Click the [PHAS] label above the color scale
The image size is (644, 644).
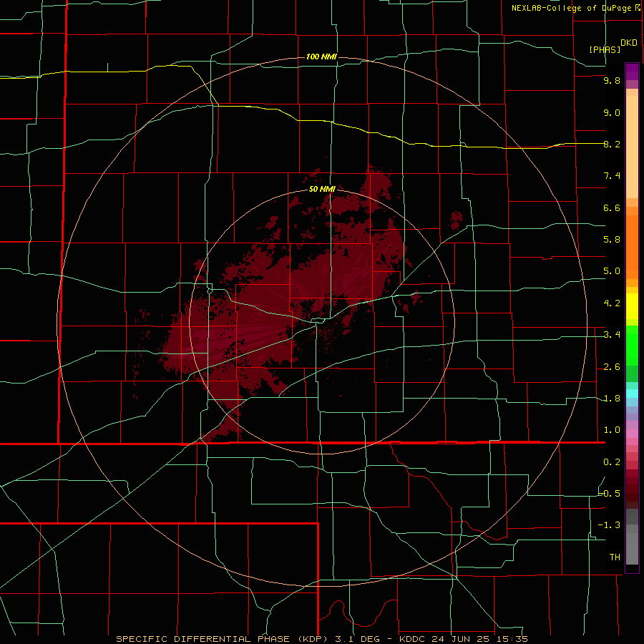pos(605,49)
